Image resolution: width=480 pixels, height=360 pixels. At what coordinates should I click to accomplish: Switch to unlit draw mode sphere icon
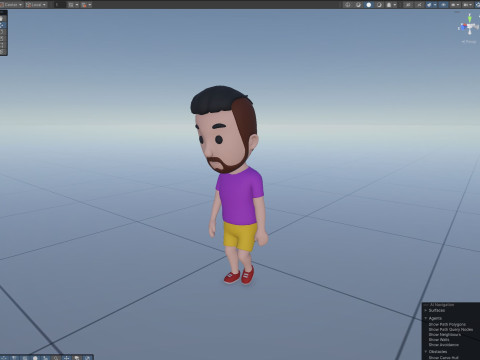click(379, 5)
